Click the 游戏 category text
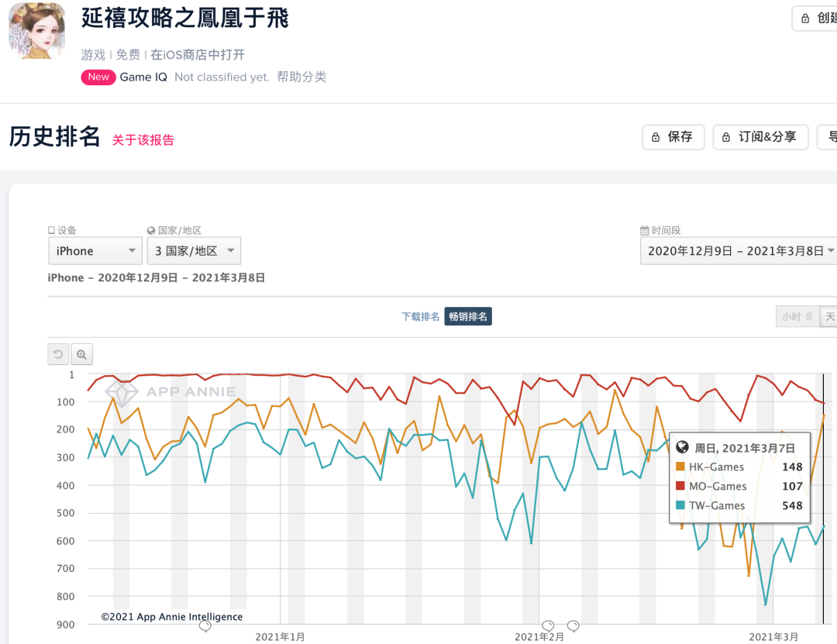 pos(94,54)
